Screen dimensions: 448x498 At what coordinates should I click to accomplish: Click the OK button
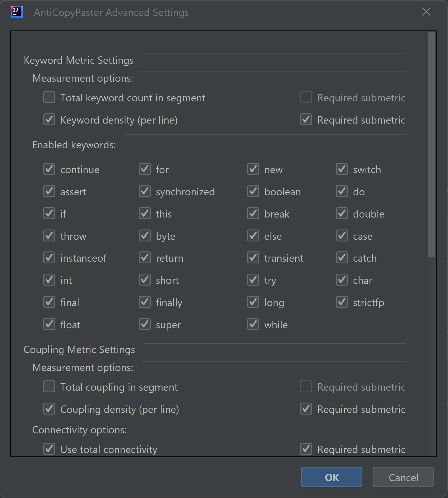(x=331, y=477)
